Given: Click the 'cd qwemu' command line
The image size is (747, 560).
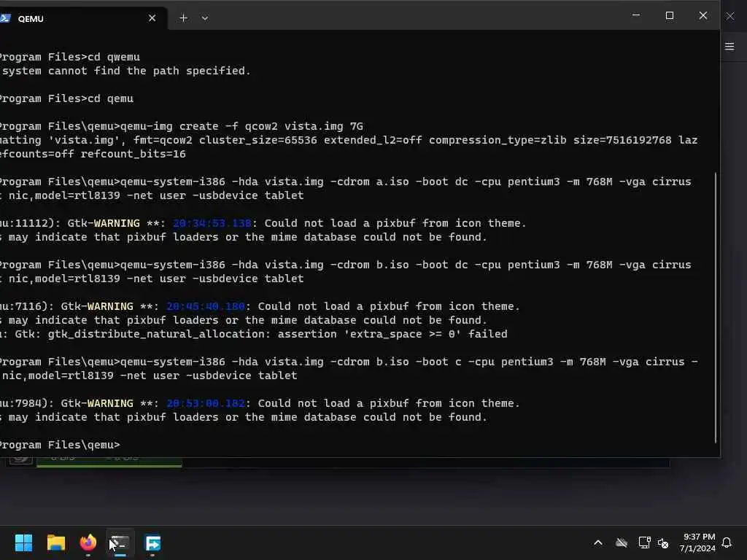Looking at the screenshot, I should (70, 57).
